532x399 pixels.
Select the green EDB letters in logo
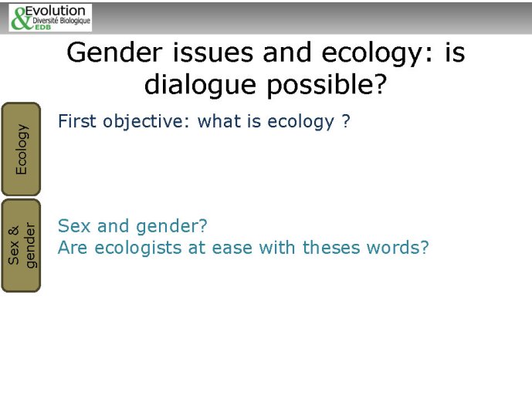click(x=42, y=27)
